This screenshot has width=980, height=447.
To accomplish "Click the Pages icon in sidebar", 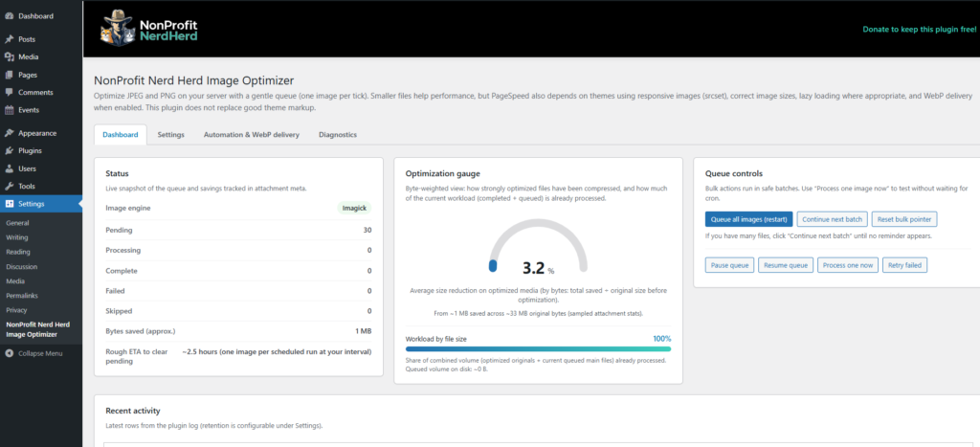I will 10,75.
